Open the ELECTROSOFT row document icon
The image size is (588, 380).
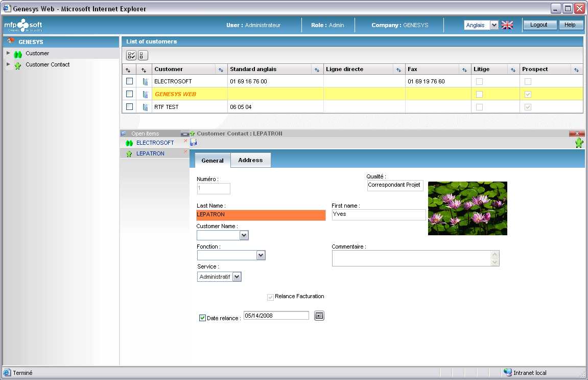point(145,81)
